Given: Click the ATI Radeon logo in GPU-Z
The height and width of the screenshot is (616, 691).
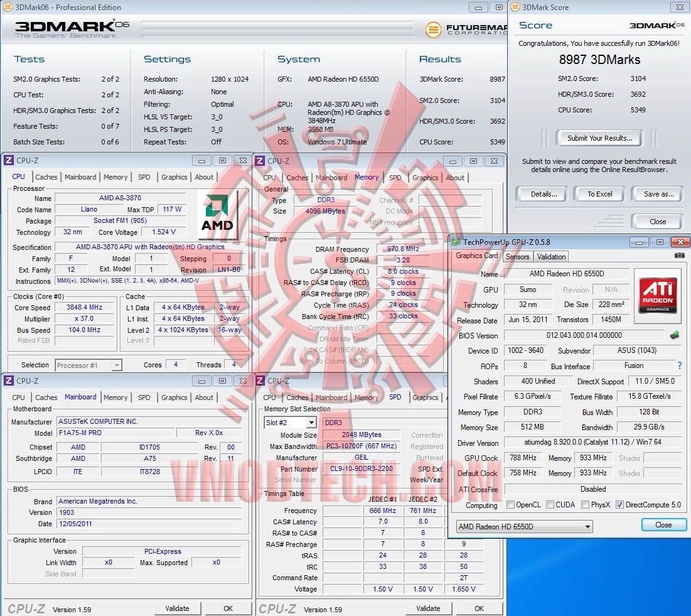Looking at the screenshot, I should click(x=658, y=295).
